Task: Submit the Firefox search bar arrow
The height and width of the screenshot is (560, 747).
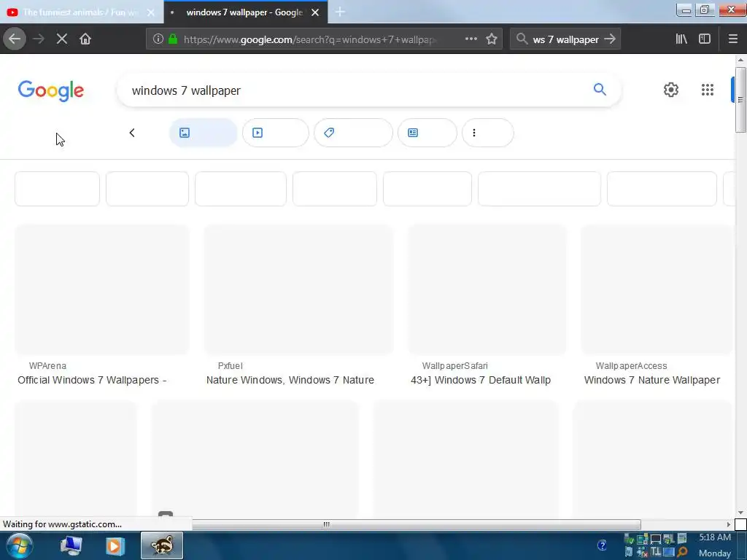Action: coord(610,39)
